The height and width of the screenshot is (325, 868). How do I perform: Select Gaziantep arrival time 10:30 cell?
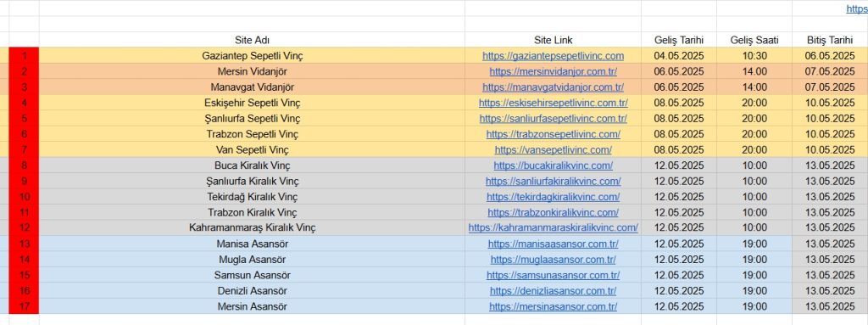754,55
